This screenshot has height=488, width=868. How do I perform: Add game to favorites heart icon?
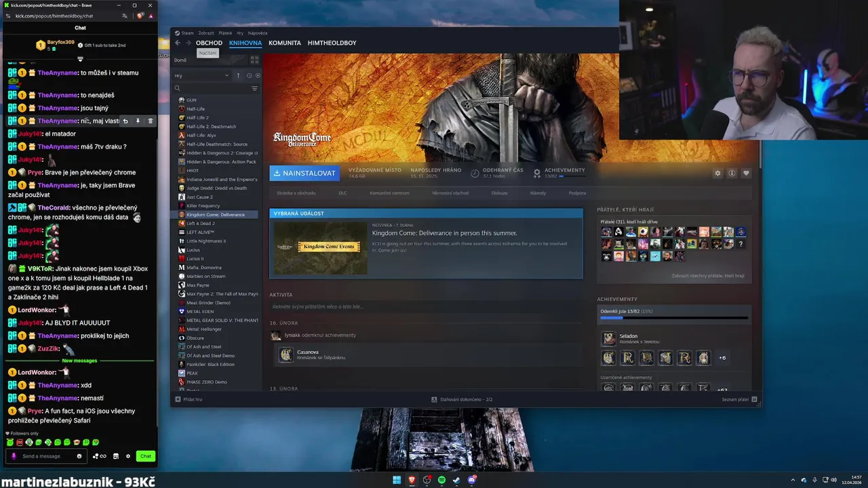click(746, 173)
